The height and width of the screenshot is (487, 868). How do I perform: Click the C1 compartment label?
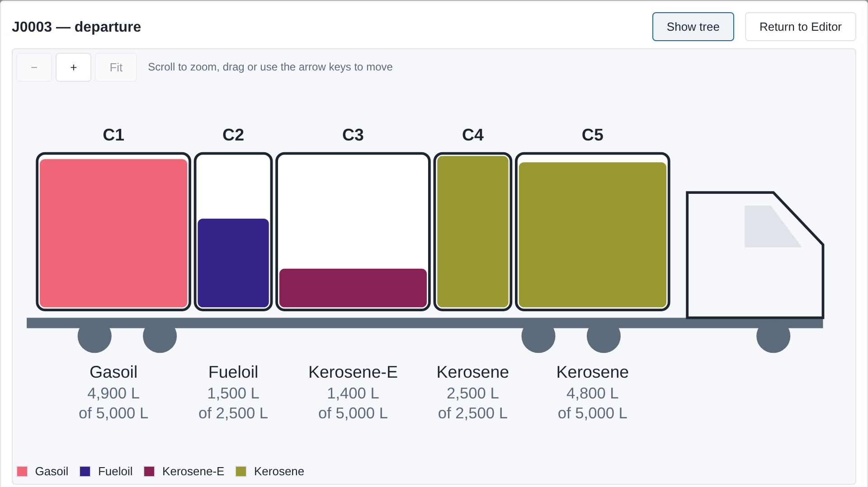pos(113,135)
